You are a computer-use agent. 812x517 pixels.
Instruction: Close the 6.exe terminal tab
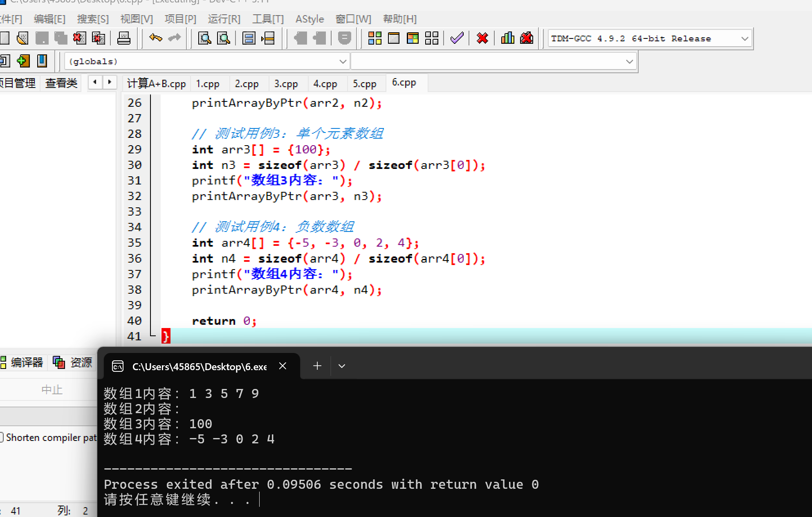[283, 366]
